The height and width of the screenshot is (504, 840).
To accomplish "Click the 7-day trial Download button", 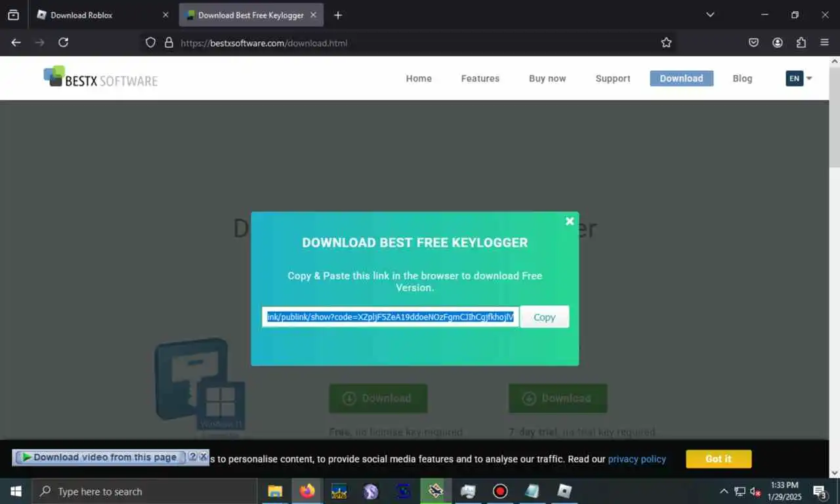I will (x=558, y=398).
